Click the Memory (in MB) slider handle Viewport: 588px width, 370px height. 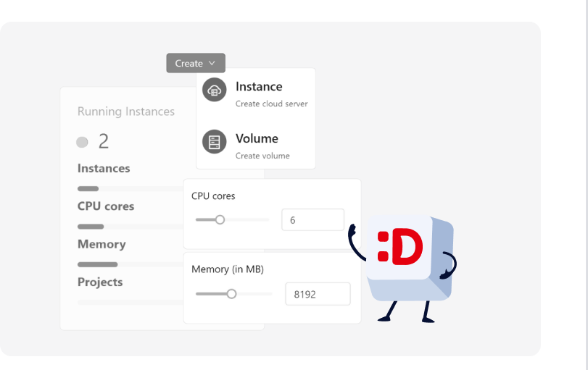232,294
